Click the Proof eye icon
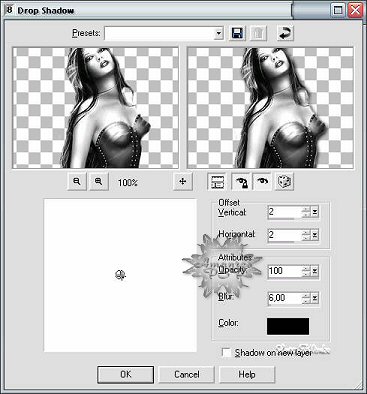 (262, 182)
